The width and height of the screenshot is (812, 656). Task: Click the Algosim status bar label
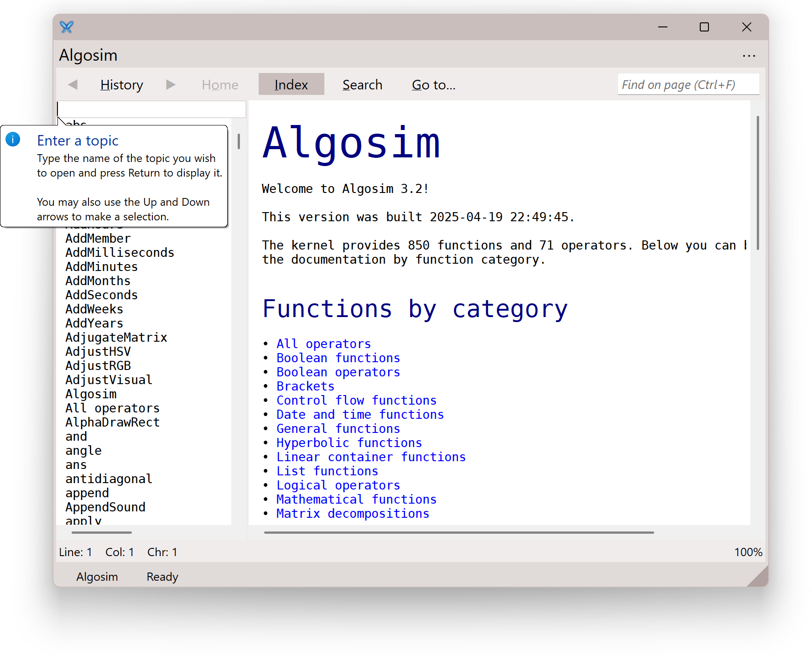pyautogui.click(x=97, y=577)
